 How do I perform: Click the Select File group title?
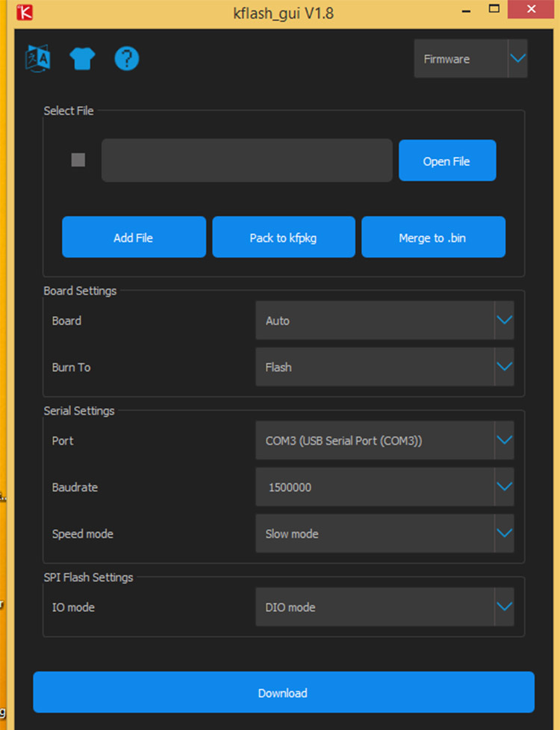[x=69, y=111]
